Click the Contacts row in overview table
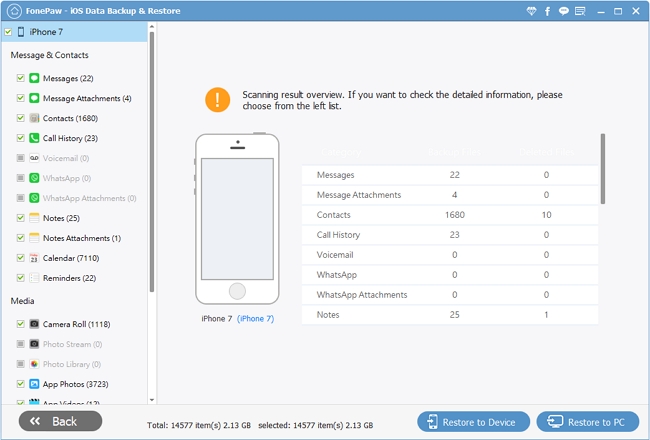The image size is (650, 440). click(450, 215)
